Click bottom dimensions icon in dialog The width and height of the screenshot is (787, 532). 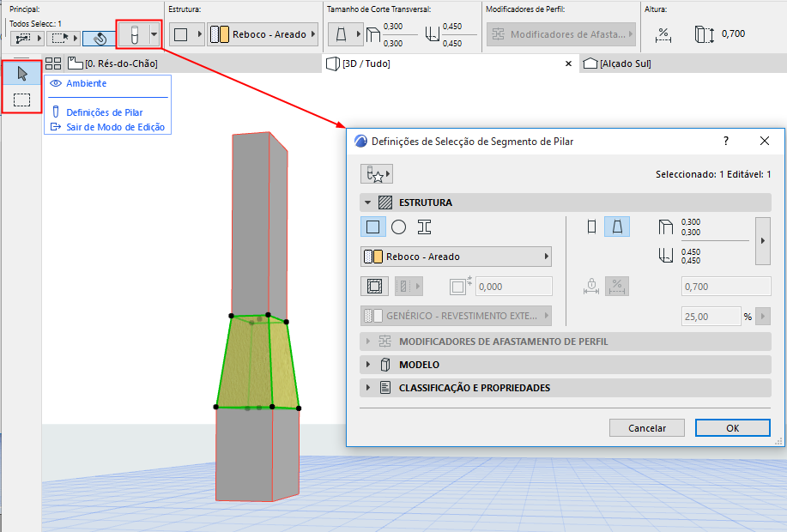point(665,256)
